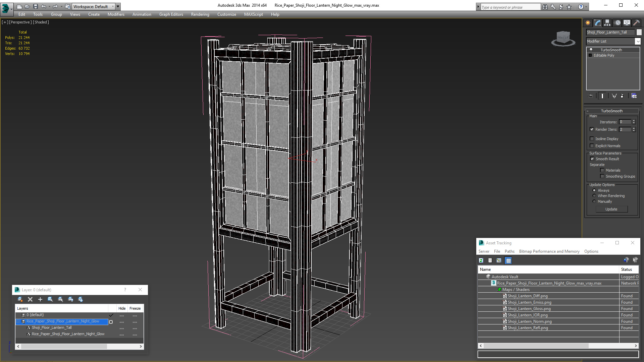Remove modifier from stack icon
This screenshot has height=362, width=644.
click(x=622, y=96)
